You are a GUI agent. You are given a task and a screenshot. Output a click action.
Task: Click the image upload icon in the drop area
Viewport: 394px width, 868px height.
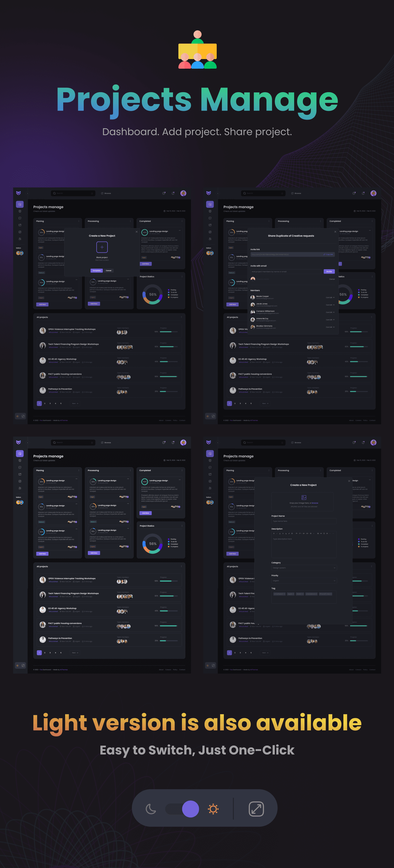(304, 497)
